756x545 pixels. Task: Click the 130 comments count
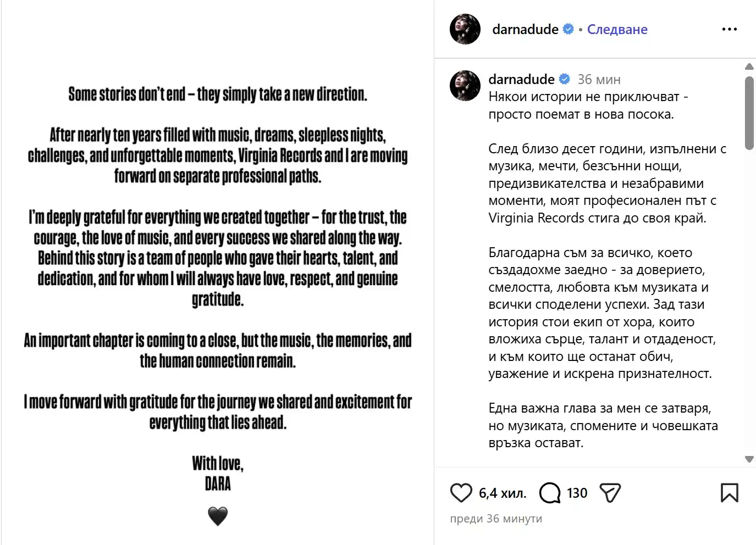click(x=577, y=493)
